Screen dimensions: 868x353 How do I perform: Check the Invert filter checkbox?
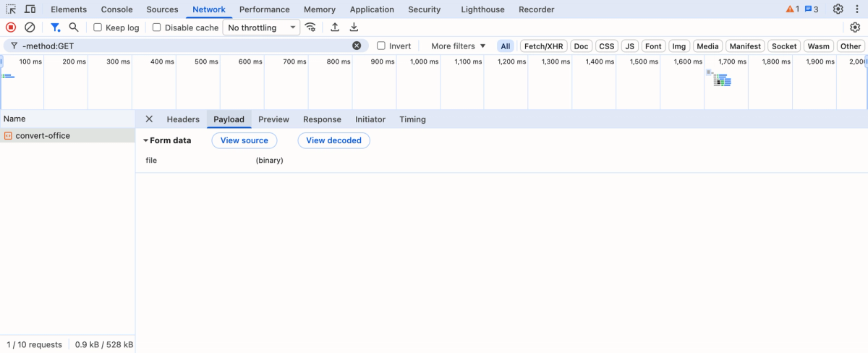[381, 46]
